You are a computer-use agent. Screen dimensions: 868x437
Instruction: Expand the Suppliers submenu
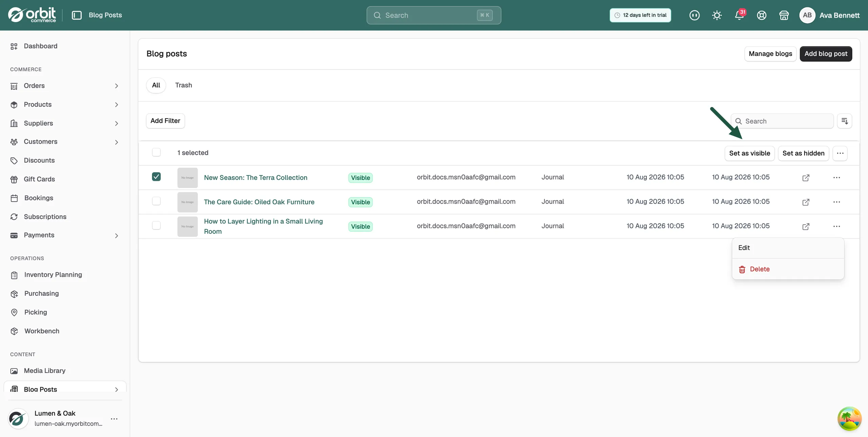116,124
